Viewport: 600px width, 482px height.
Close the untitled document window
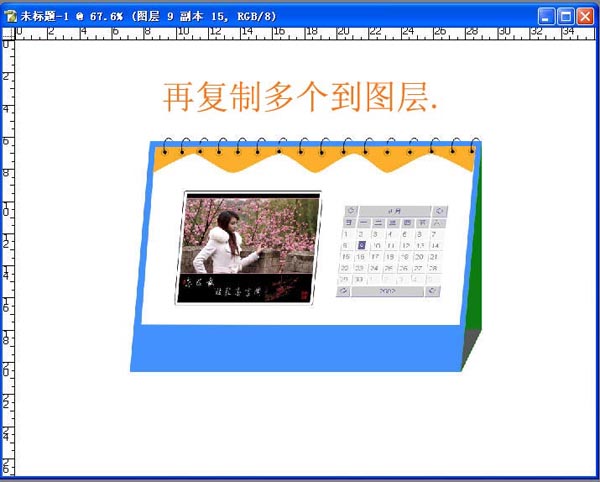pos(585,16)
